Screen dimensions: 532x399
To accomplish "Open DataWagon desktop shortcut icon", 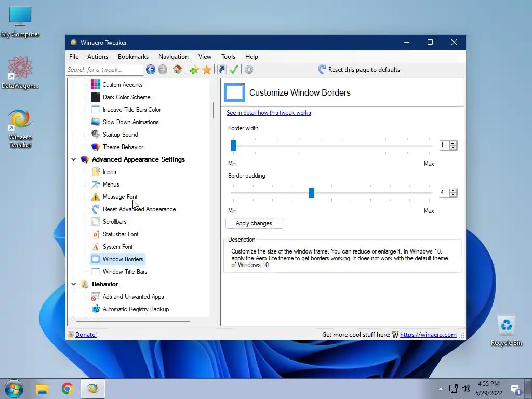I will [20, 68].
